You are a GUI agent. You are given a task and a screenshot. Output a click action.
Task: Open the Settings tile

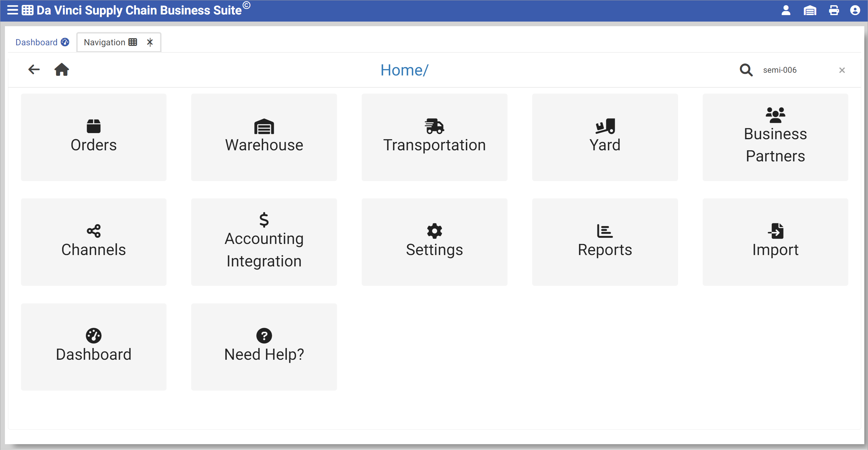pyautogui.click(x=434, y=242)
